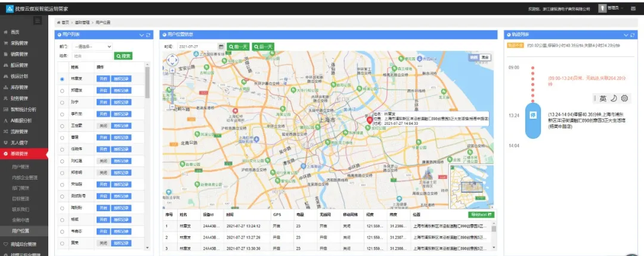The width and height of the screenshot is (644, 256).
Task: Click the mail icon in the top bar
Action: tap(633, 8)
